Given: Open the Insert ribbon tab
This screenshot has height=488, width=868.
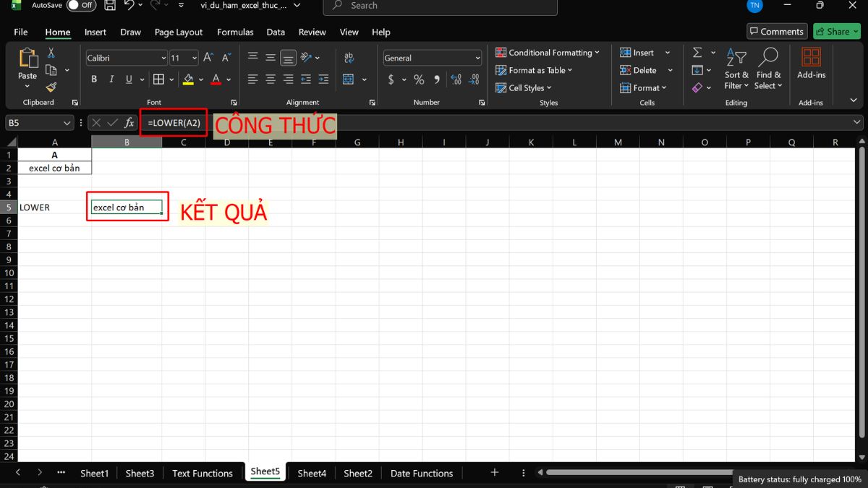Looking at the screenshot, I should (95, 32).
